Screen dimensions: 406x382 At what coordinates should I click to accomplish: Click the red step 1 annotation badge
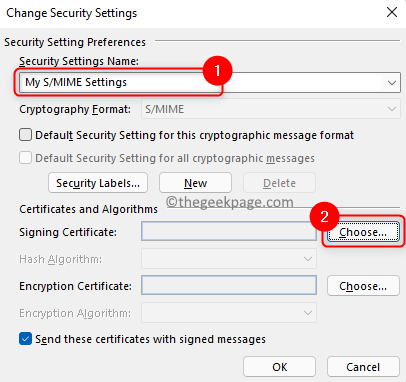pyautogui.click(x=217, y=70)
